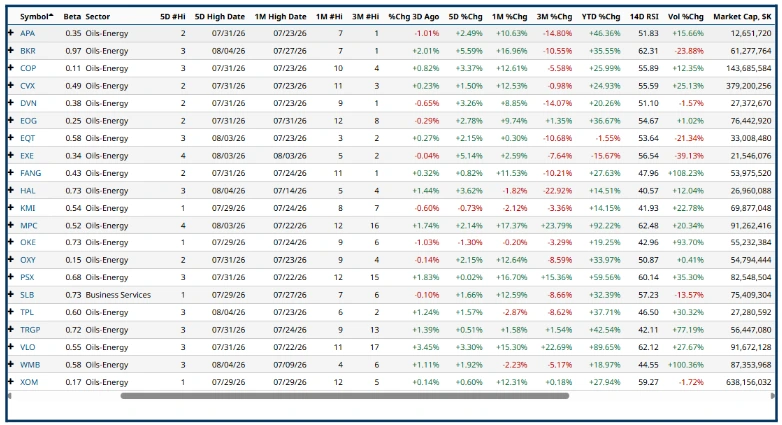Open the MPC symbol link
Screen dimensions: 782x425
[x=28, y=225]
